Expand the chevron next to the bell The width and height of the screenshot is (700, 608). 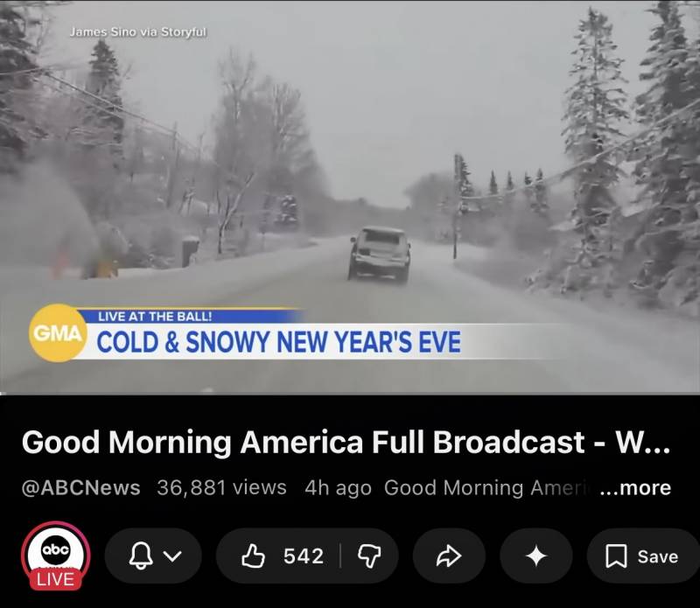coord(172,556)
